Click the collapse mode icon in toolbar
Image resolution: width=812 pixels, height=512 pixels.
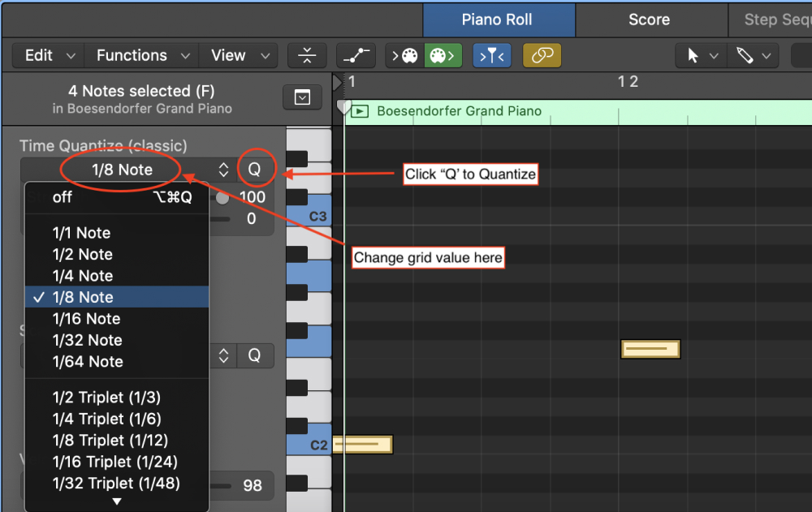[x=306, y=55]
